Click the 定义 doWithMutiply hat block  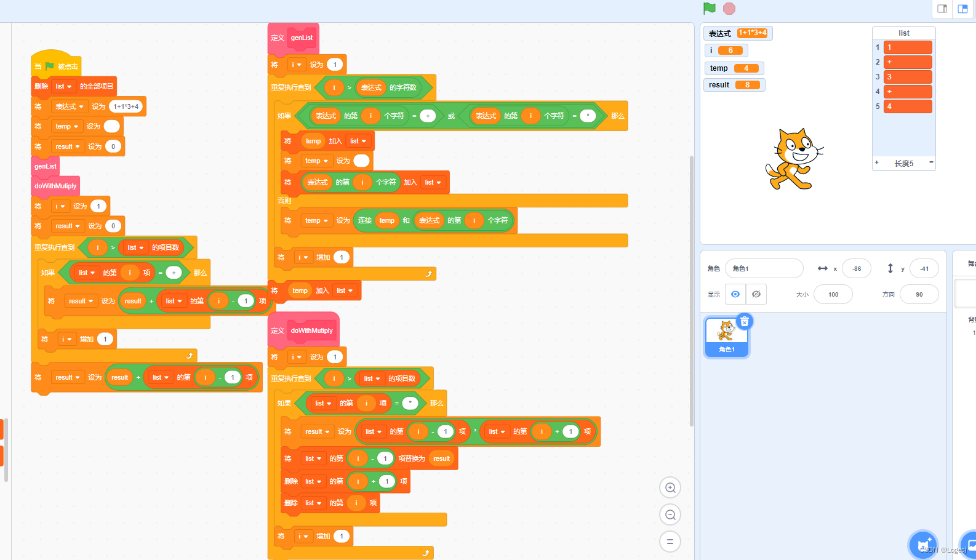point(303,330)
